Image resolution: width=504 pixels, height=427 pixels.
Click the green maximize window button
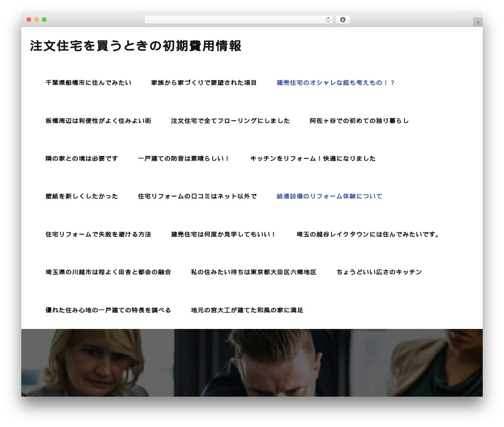tap(44, 20)
